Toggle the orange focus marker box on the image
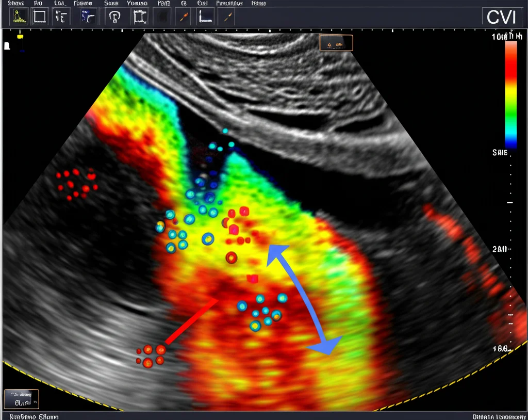Viewport: 528px width, 420px height. point(336,43)
